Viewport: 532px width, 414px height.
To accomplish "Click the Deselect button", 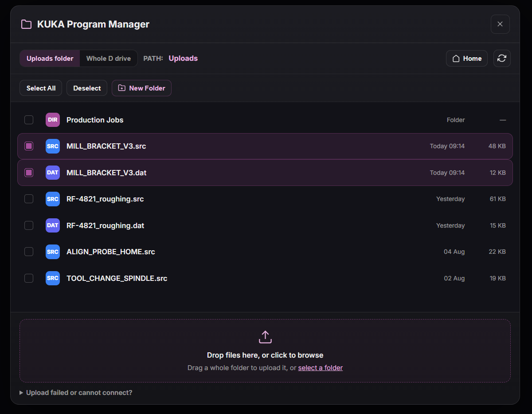I will point(87,88).
